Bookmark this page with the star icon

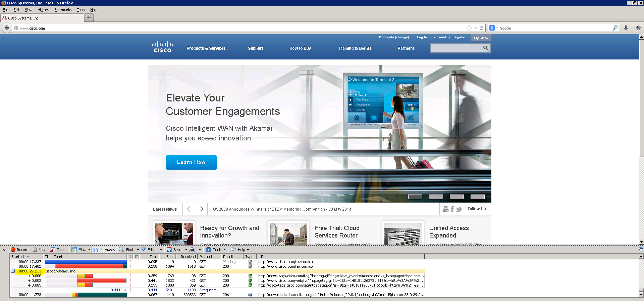(469, 28)
